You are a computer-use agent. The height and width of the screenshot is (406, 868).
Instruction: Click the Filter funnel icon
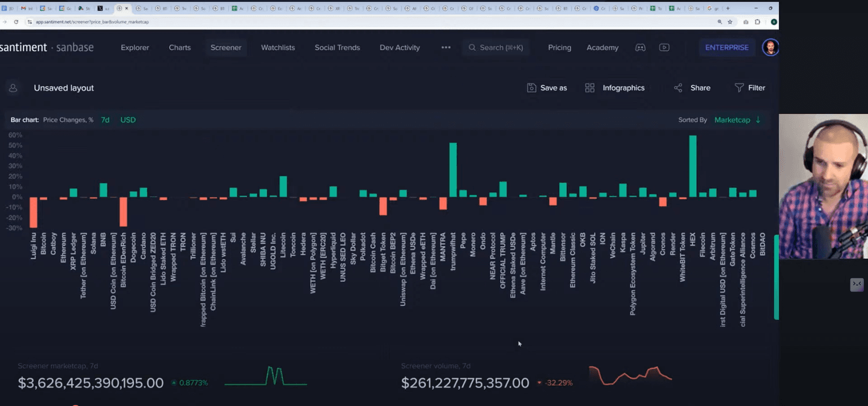739,88
